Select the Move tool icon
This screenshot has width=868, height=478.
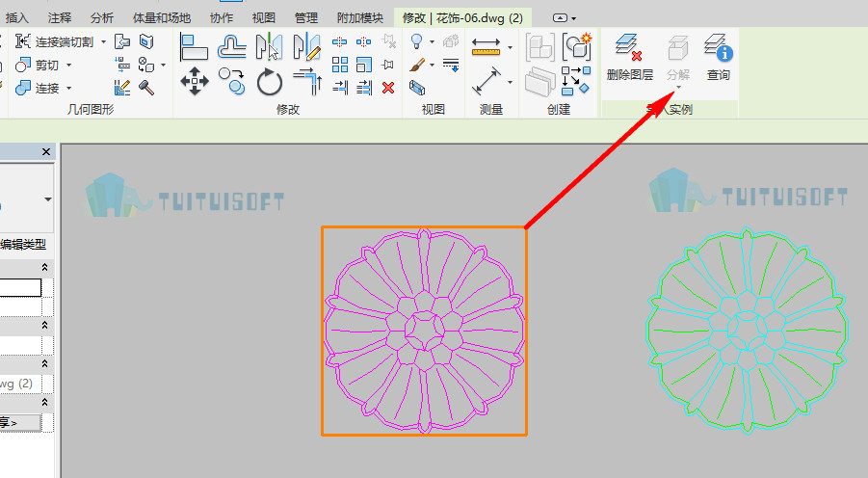(x=195, y=81)
